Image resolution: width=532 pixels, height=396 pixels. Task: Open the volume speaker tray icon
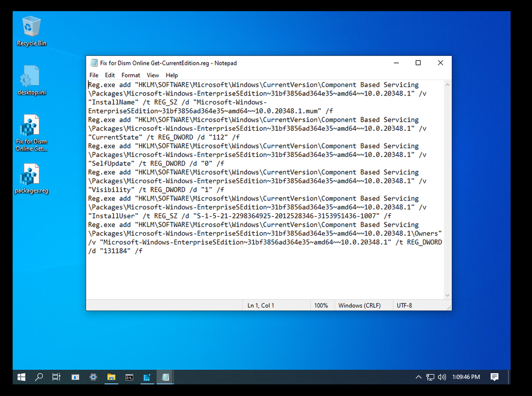click(442, 377)
